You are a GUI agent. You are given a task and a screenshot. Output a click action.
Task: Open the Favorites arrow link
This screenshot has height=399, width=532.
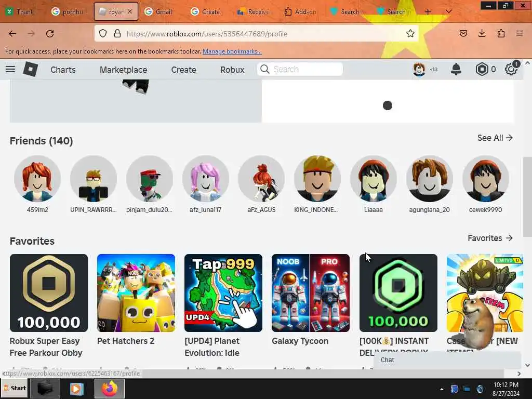tap(490, 238)
